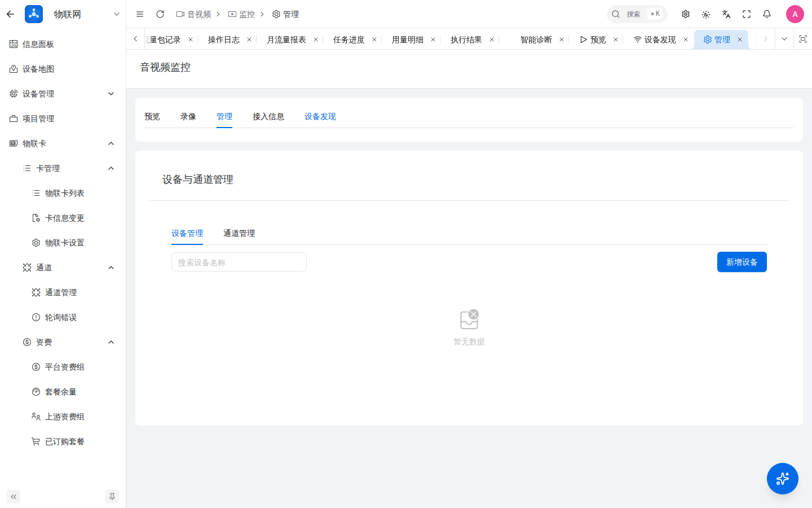Click the 搜索设备名称 search field
Viewport: 812px width, 508px height.
point(239,262)
